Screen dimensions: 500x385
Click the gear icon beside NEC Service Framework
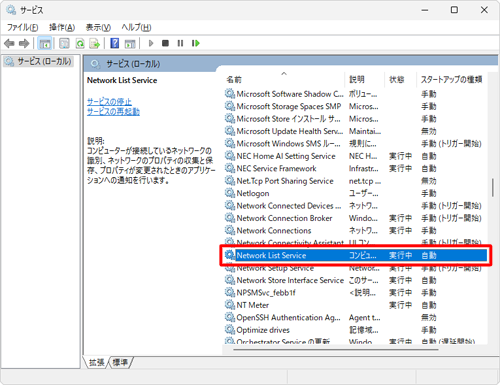pyautogui.click(x=230, y=168)
